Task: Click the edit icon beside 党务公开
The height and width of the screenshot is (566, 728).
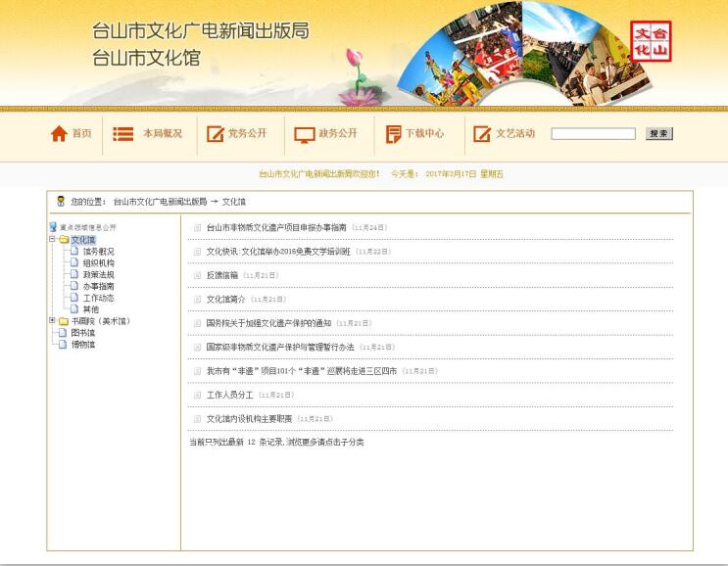Action: (215, 134)
